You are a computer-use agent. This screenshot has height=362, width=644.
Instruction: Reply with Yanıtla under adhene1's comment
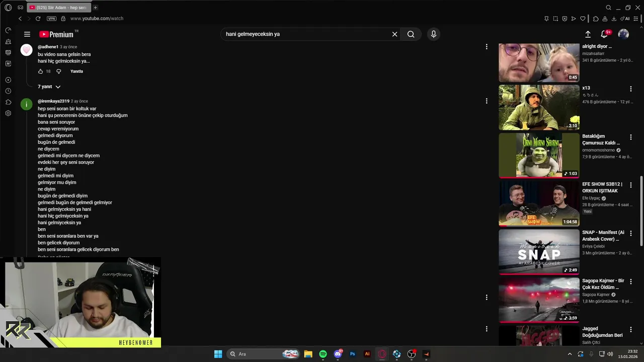(x=76, y=71)
